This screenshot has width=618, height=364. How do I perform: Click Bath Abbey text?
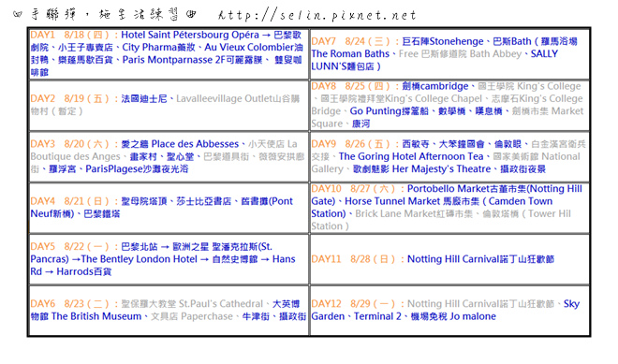(496, 54)
